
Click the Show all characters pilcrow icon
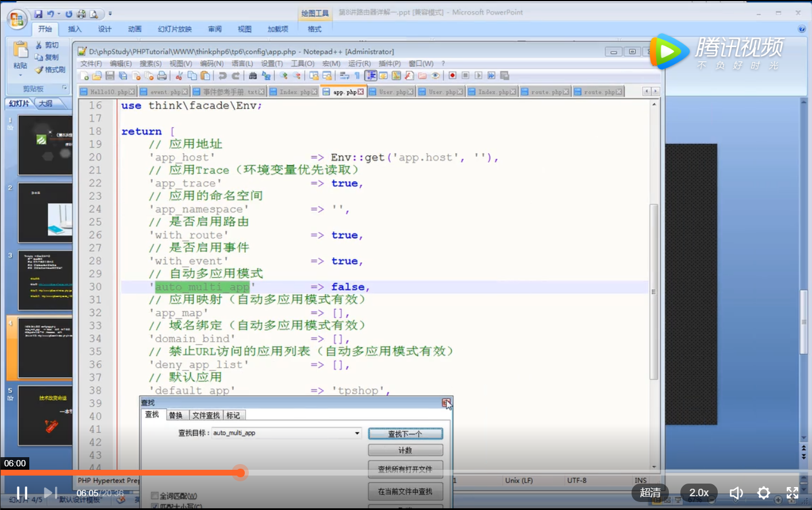tap(357, 76)
